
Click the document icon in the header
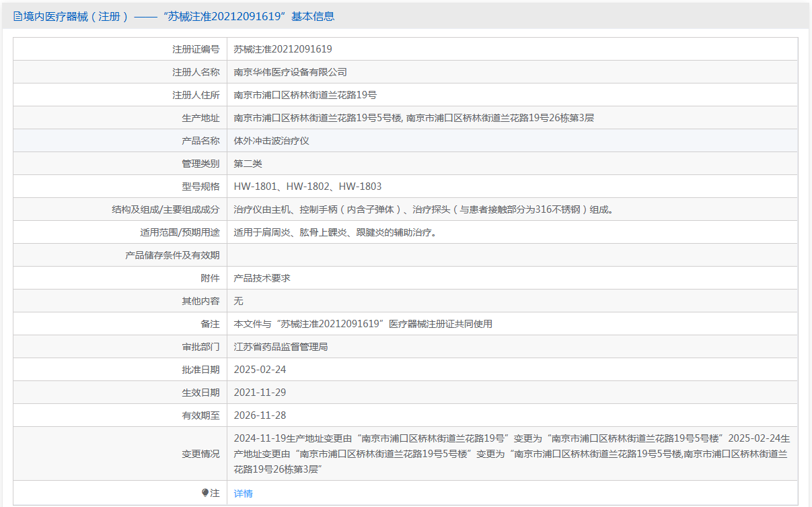coord(17,17)
